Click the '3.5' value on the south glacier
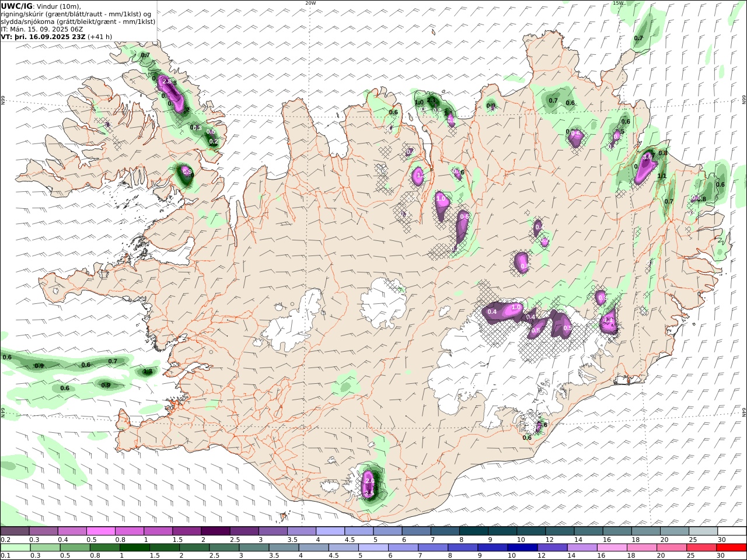The height and width of the screenshot is (560, 747). [369, 493]
